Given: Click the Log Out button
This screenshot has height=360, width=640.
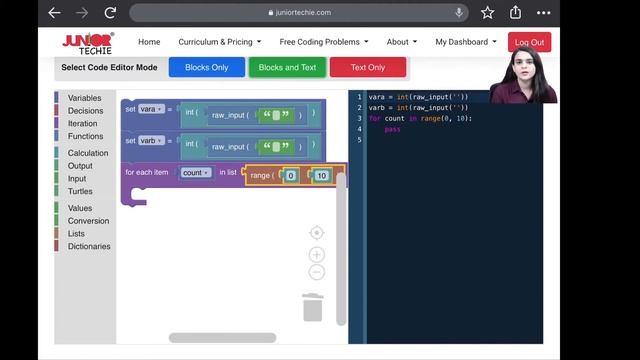Looking at the screenshot, I should 529,42.
